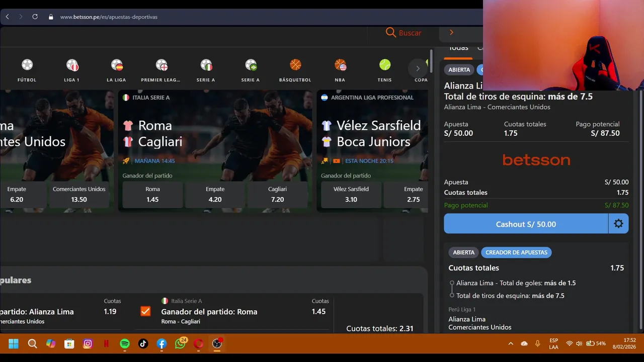Click the orange Buscar search icon
The height and width of the screenshot is (362, 644).
tap(391, 33)
